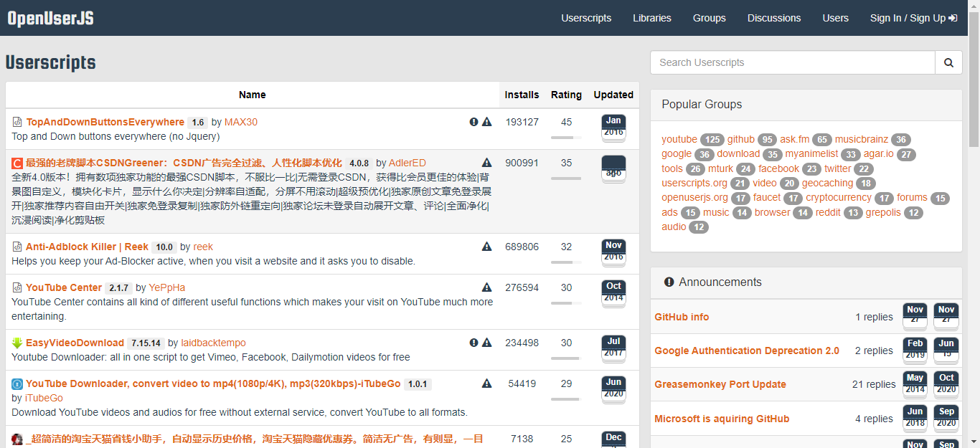The image size is (980, 448).
Task: Open the Users nav item
Action: [836, 18]
